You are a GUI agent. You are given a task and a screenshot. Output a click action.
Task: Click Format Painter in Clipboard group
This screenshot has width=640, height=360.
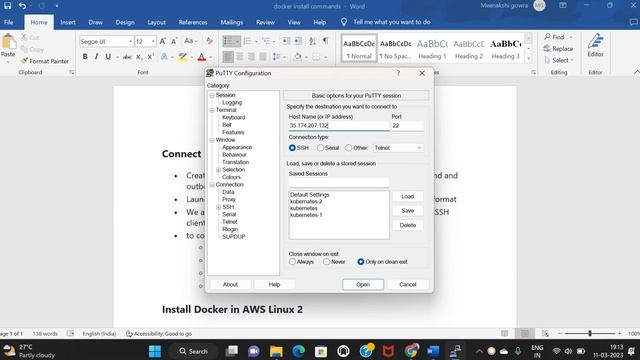tap(44, 61)
